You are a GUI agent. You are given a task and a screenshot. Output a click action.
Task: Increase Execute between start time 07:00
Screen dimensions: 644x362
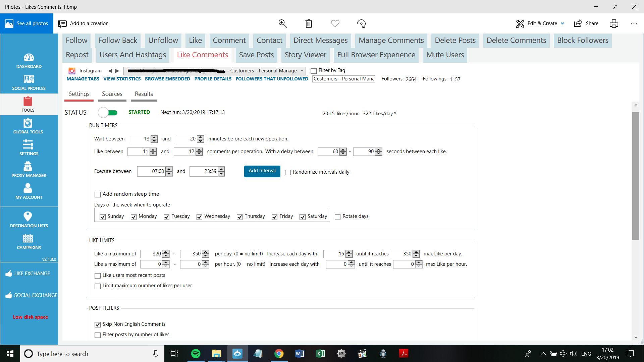tap(169, 169)
